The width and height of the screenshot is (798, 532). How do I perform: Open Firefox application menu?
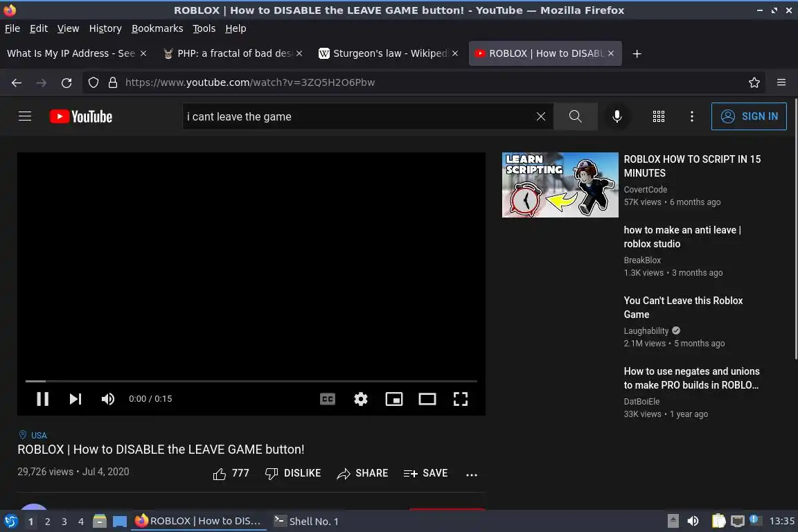[781, 82]
